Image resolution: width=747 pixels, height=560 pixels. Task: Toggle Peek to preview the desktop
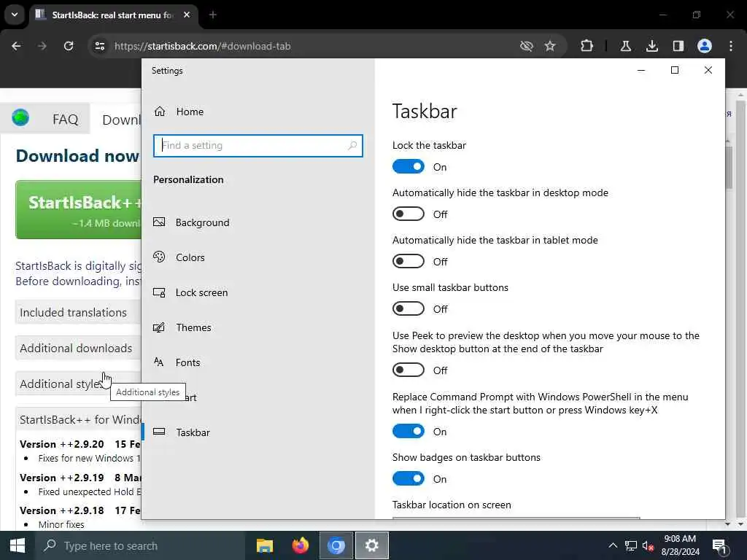tap(409, 370)
